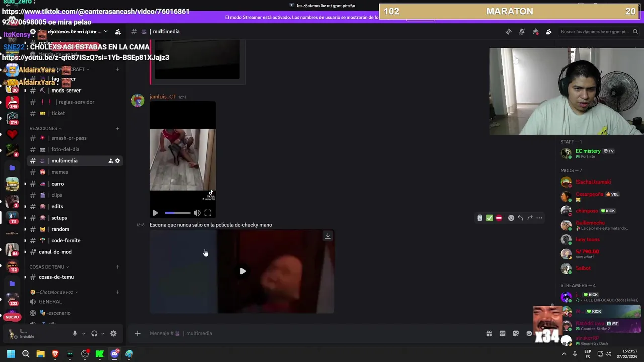Open Windows Start menu
The image size is (644, 362).
pyautogui.click(x=11, y=354)
